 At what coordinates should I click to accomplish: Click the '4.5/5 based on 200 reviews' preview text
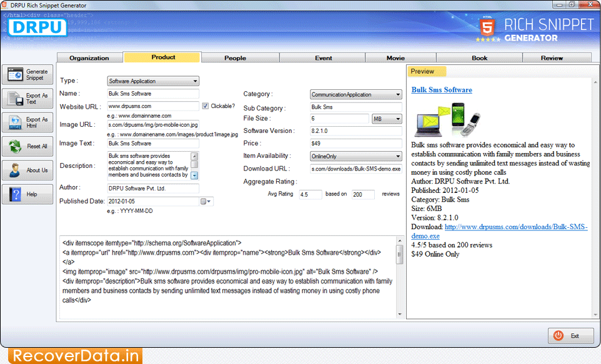[452, 245]
